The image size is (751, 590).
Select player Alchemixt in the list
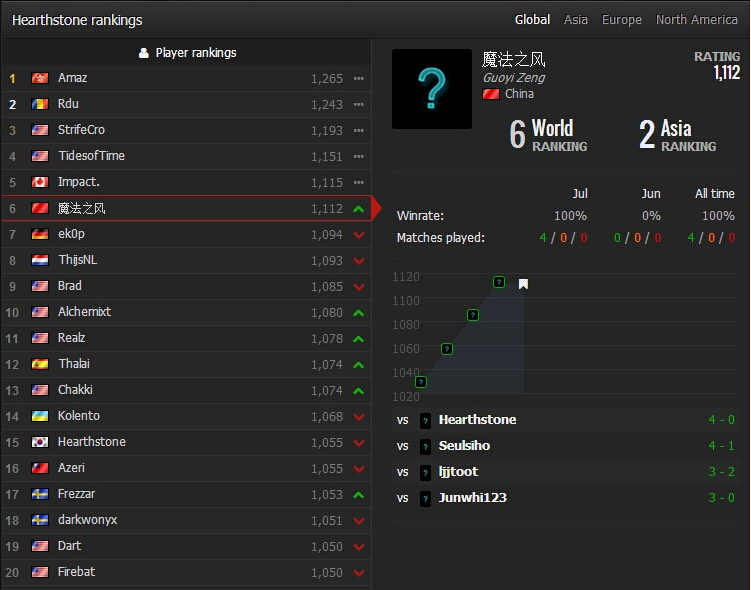pyautogui.click(x=186, y=312)
